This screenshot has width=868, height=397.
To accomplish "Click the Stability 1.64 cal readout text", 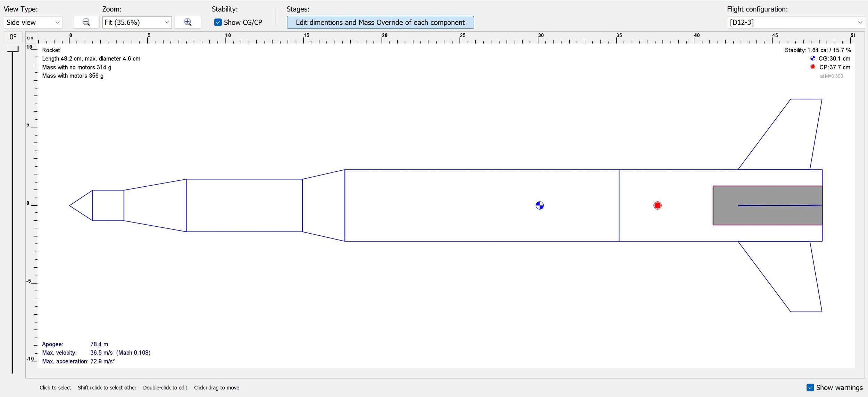I will coord(818,50).
